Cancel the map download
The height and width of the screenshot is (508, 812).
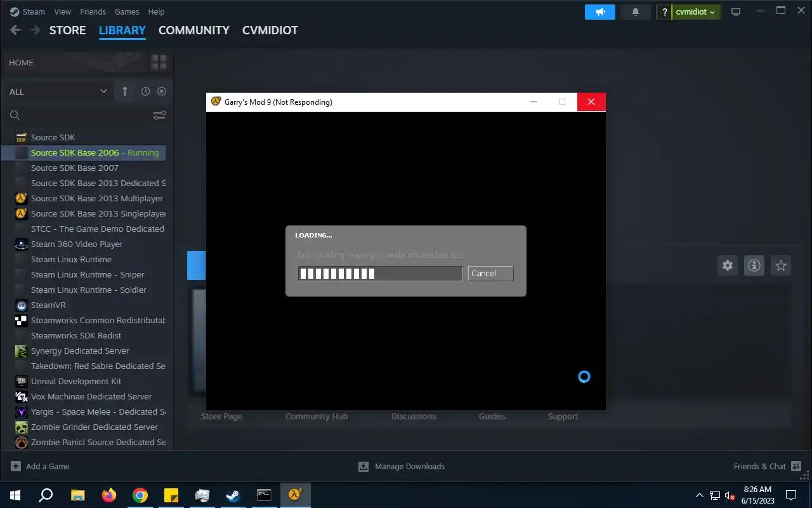(x=490, y=273)
